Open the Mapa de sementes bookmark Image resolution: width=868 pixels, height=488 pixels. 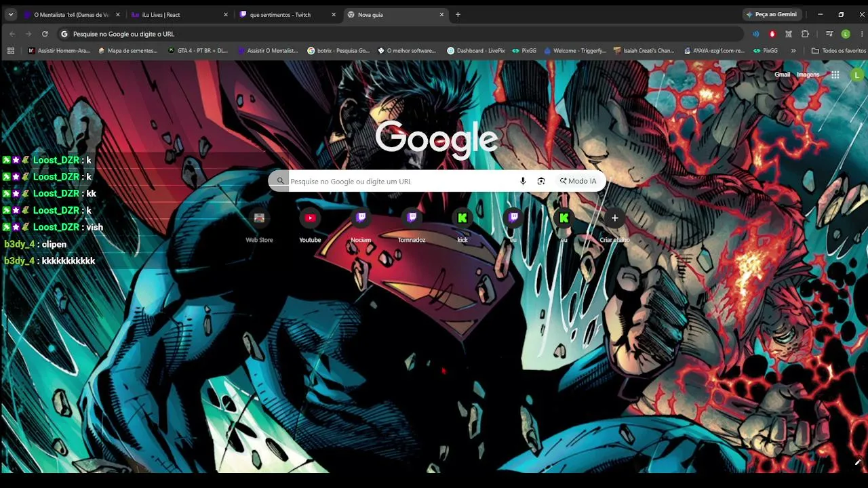click(128, 51)
